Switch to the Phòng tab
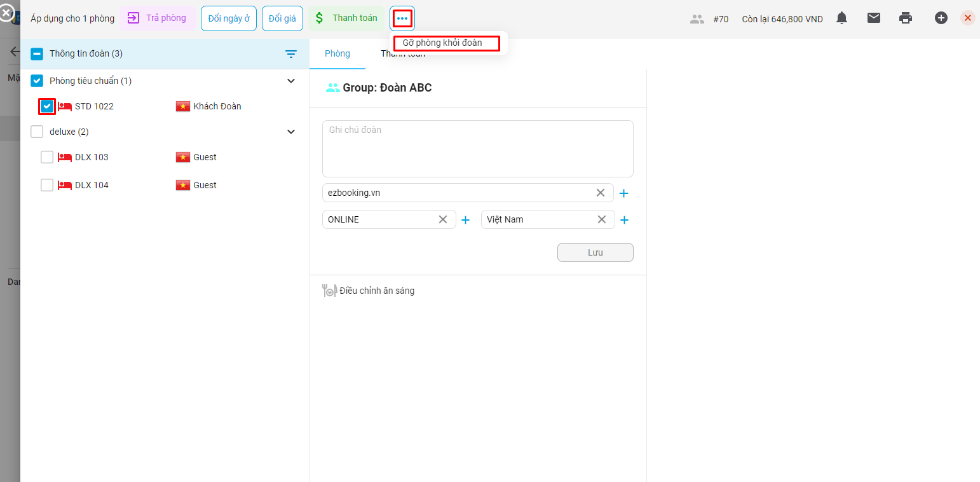Image resolution: width=980 pixels, height=482 pixels. click(337, 53)
